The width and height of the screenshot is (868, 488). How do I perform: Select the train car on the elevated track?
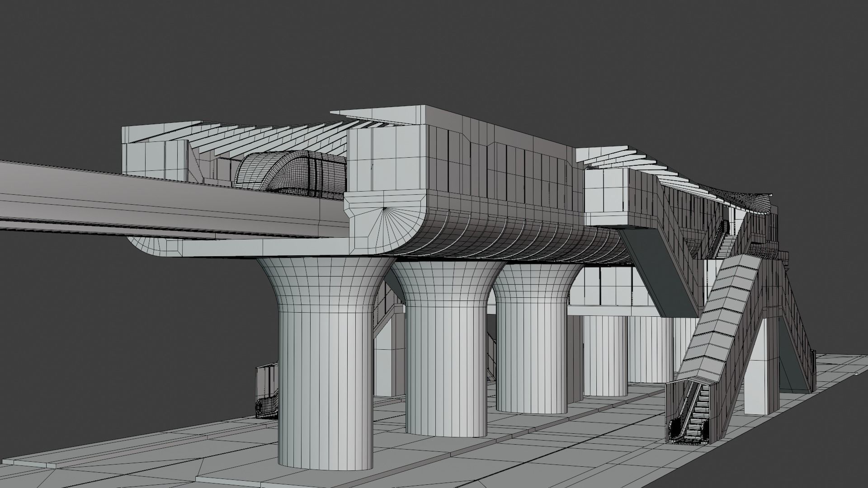(291, 174)
